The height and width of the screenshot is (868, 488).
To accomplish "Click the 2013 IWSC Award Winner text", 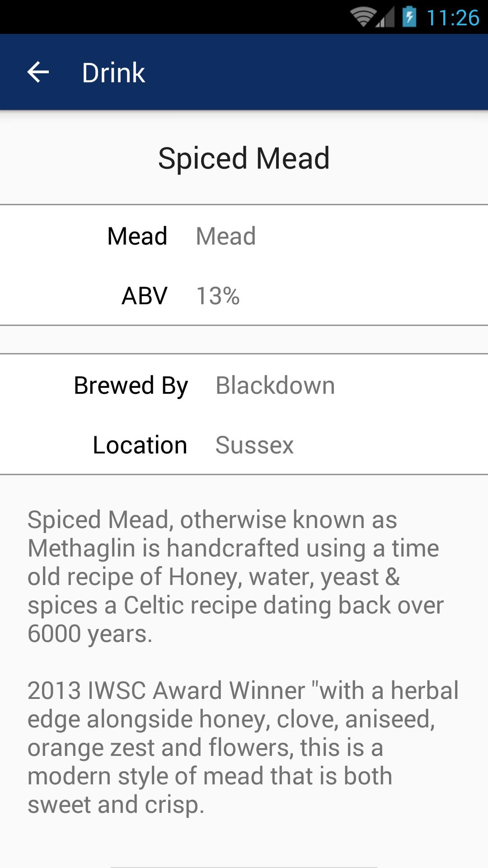I will pos(166,691).
